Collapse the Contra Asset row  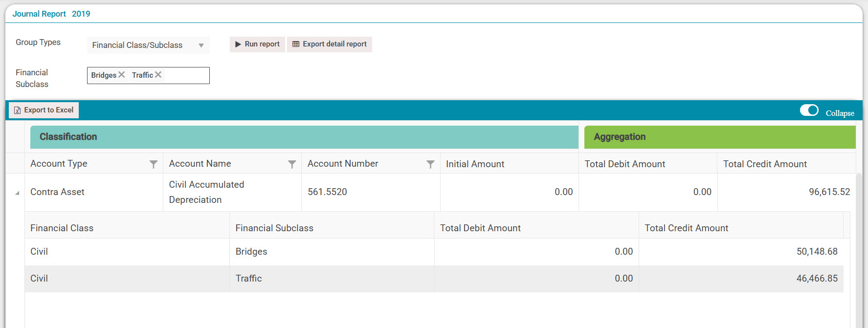(x=17, y=193)
